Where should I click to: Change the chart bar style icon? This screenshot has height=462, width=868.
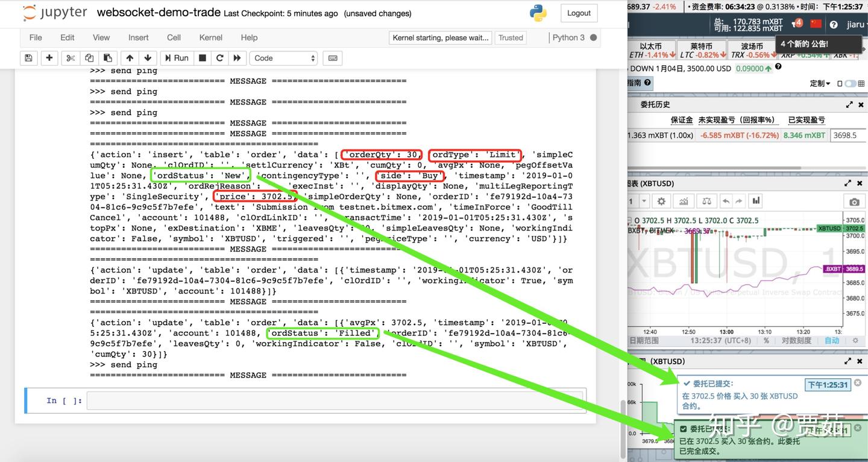[756, 201]
